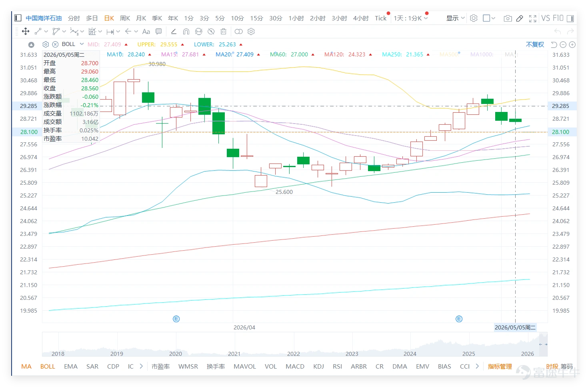Open the layout square dropdown

point(489,18)
